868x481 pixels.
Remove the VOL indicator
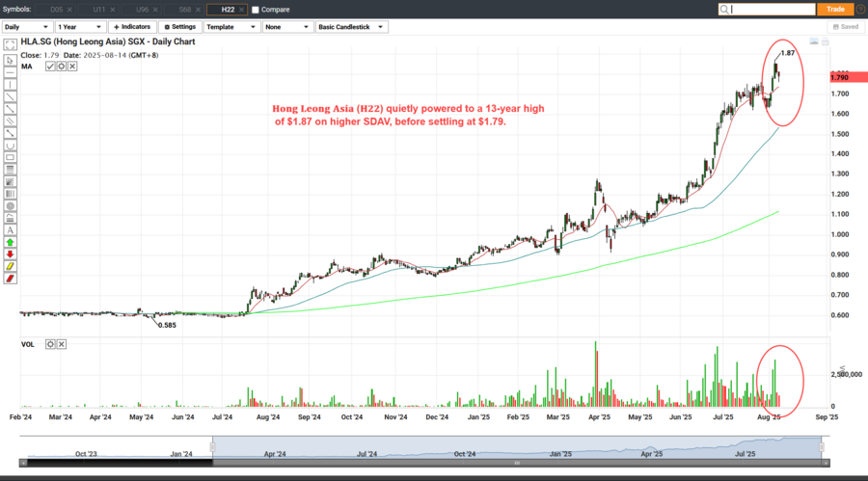pos(62,344)
